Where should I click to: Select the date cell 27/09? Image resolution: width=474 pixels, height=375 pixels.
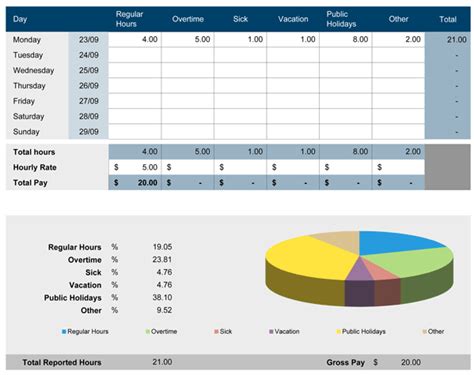point(89,101)
